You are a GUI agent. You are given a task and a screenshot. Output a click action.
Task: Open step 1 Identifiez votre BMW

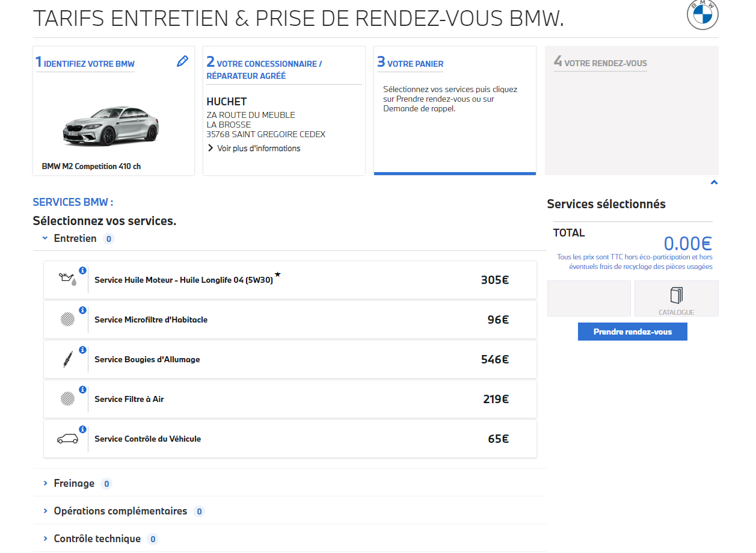(x=85, y=63)
